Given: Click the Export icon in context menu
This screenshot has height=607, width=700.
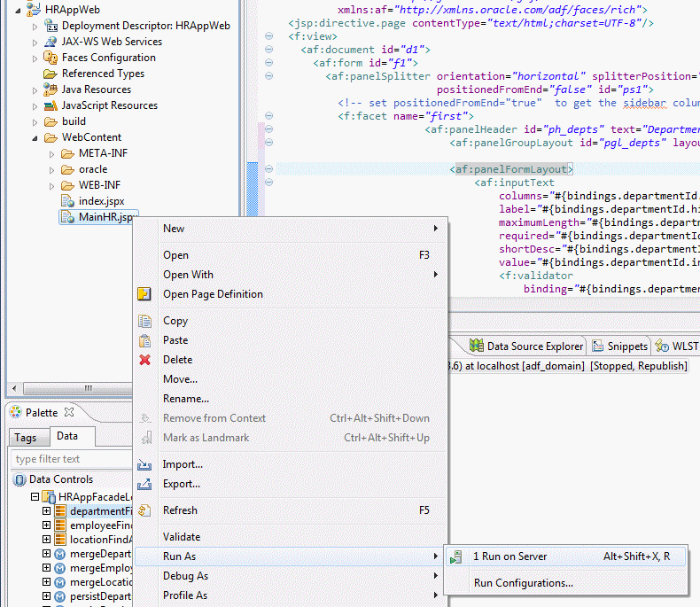Looking at the screenshot, I should [144, 484].
